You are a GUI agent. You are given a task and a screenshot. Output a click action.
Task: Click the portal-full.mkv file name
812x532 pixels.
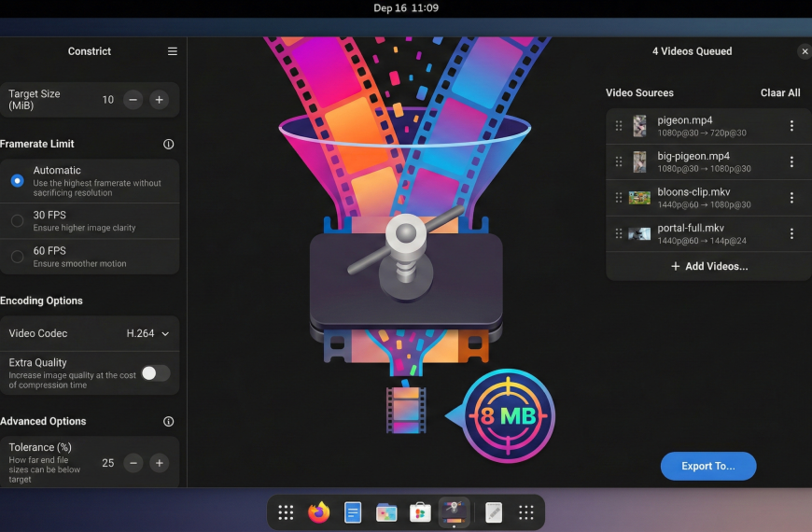point(691,228)
